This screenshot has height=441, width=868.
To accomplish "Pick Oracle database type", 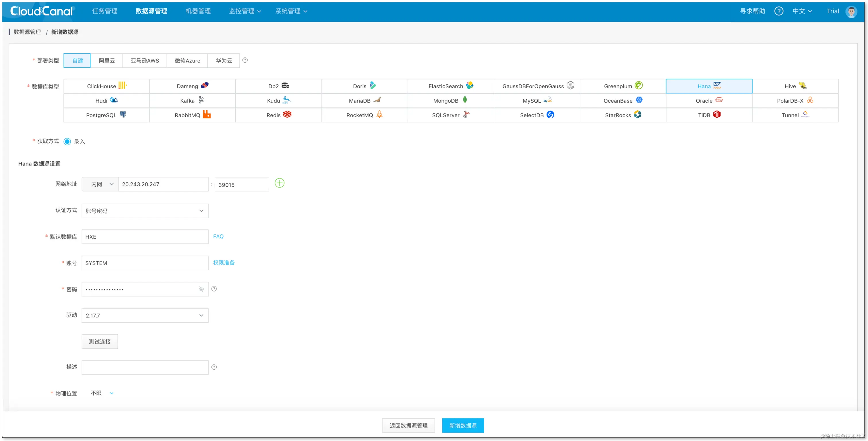I will (x=709, y=101).
